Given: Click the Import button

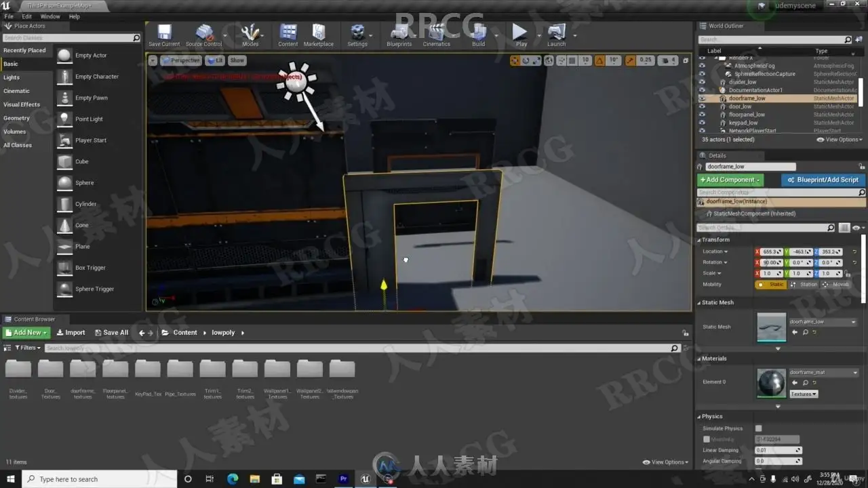Looking at the screenshot, I should 71,333.
